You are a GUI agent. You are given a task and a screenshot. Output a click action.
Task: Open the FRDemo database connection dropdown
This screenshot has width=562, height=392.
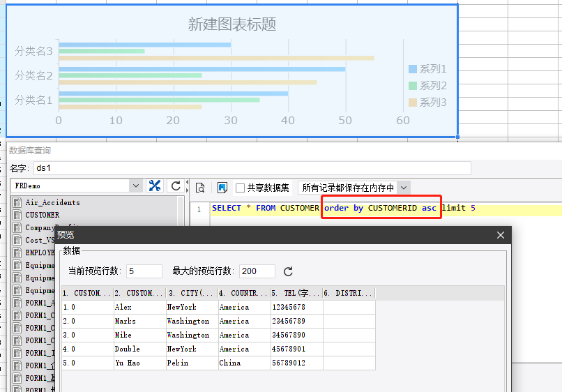(x=136, y=186)
